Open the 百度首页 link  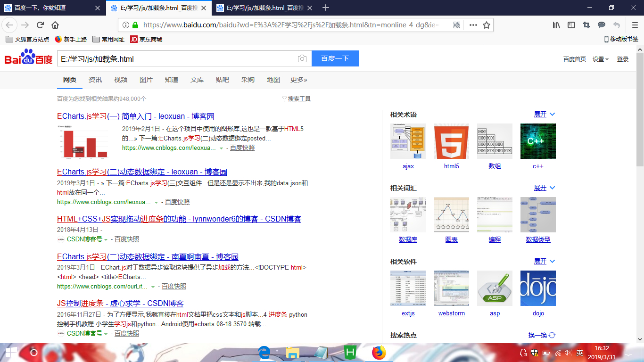coord(575,59)
